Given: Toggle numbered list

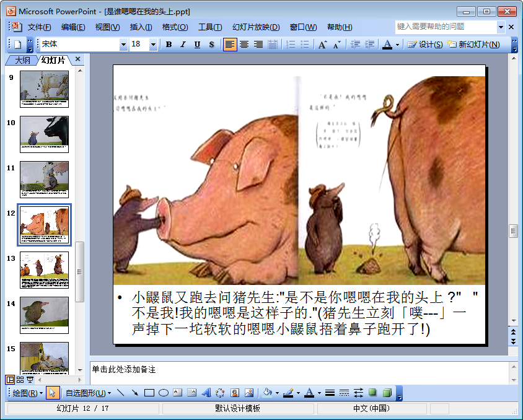Looking at the screenshot, I should tap(291, 45).
